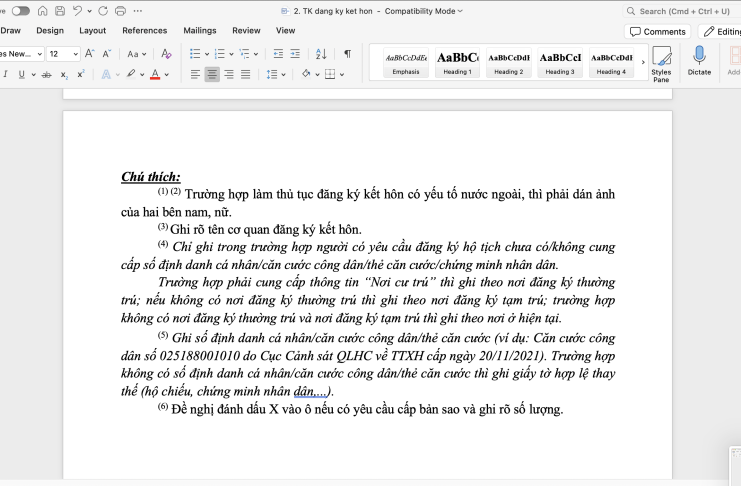Open the Change Case Aa menu
Screen dimensions: 741x486
[137, 54]
